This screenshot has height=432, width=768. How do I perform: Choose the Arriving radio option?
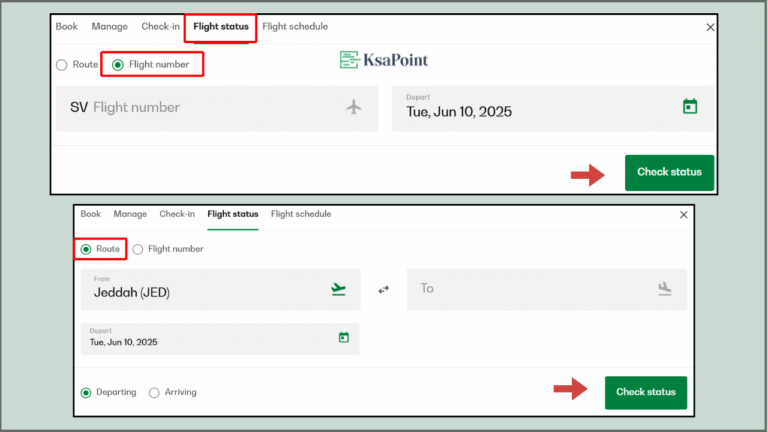(154, 393)
